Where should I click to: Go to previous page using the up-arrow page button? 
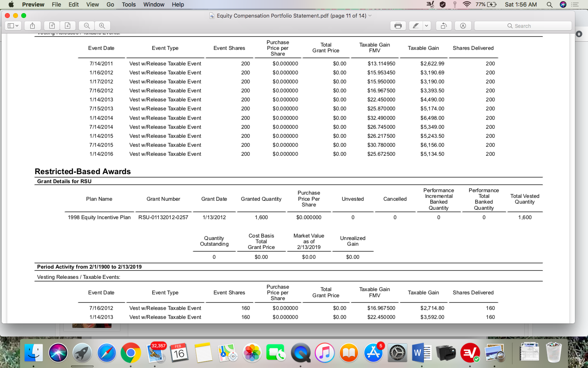coord(52,26)
